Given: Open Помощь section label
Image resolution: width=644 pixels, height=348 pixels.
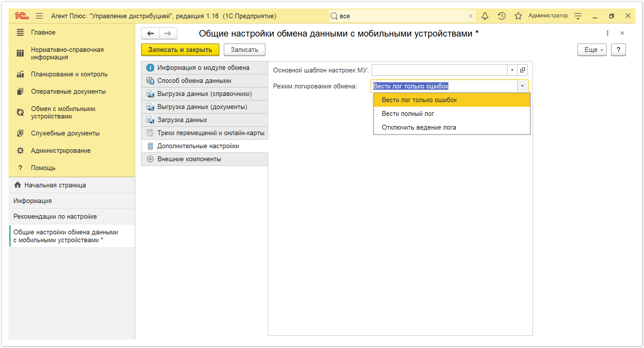Looking at the screenshot, I should click(43, 168).
